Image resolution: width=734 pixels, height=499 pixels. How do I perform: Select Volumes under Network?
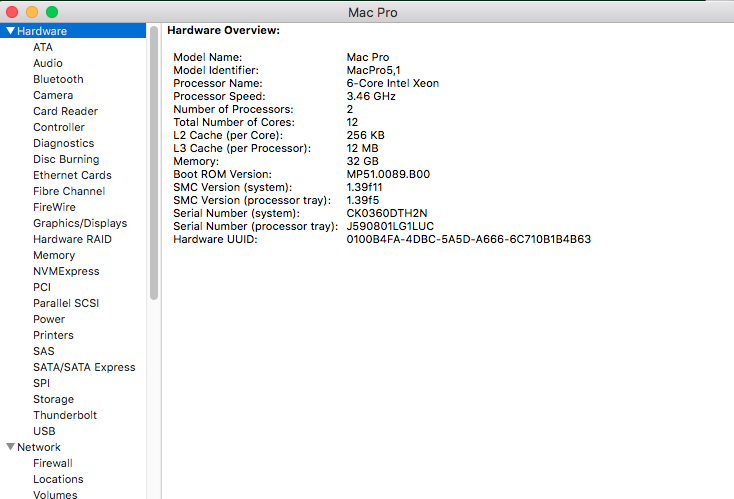(55, 494)
